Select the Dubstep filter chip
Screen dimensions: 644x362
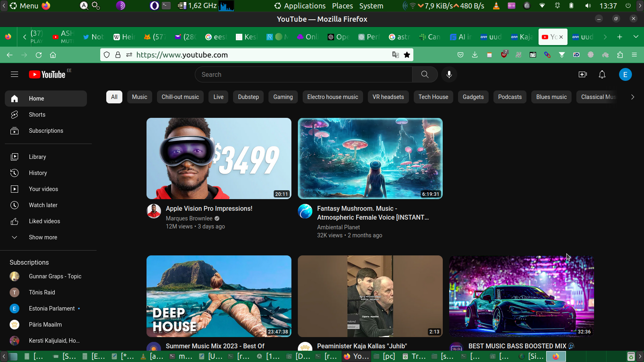pyautogui.click(x=248, y=97)
